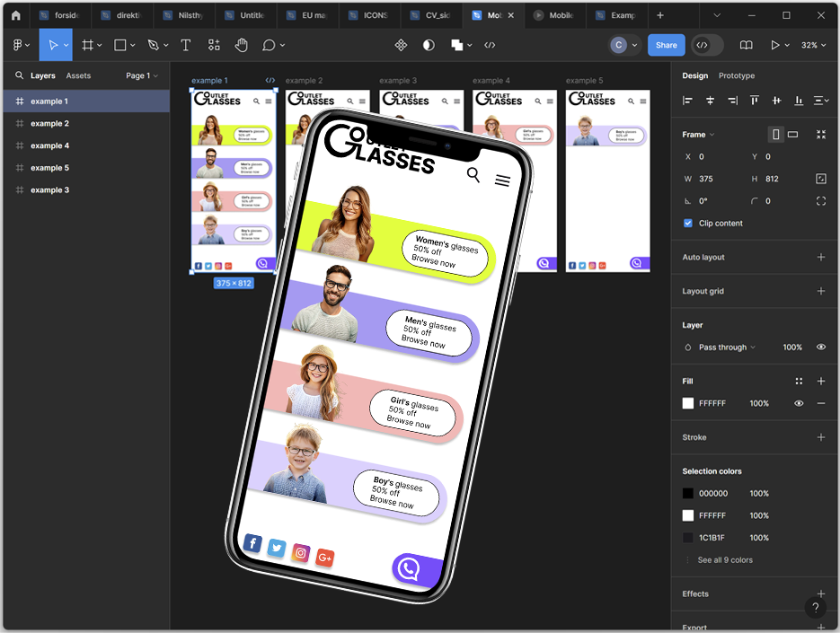Toggle Layer visibility eye icon
This screenshot has width=840, height=633.
click(820, 347)
